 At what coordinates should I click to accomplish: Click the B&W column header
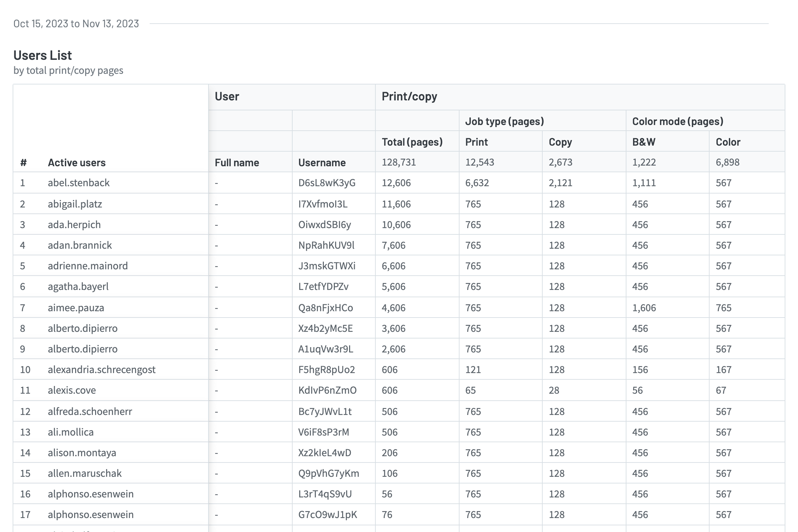point(644,142)
